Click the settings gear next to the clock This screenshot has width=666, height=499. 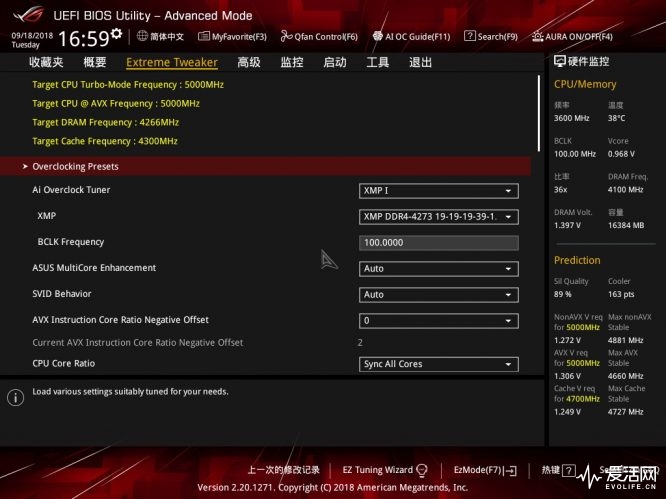[116, 34]
